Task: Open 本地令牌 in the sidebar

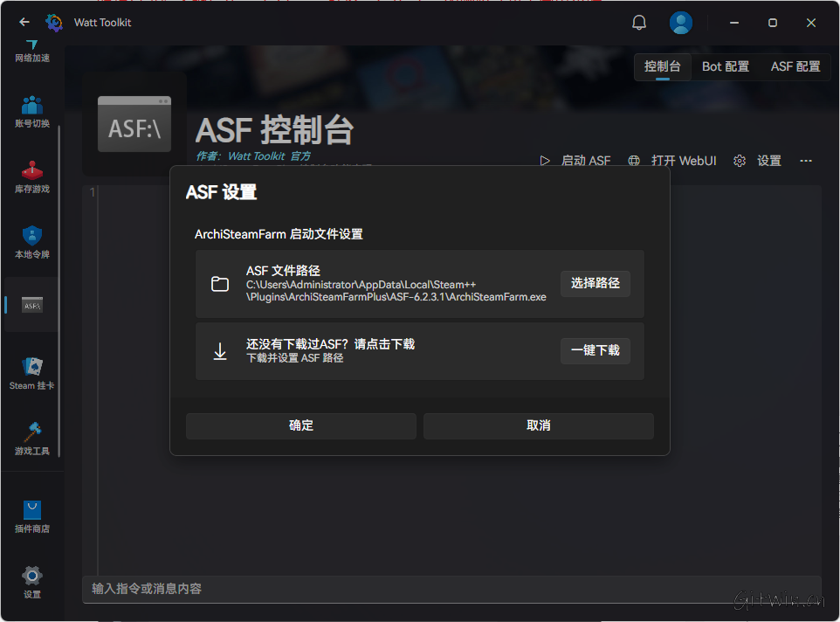Action: [x=31, y=243]
